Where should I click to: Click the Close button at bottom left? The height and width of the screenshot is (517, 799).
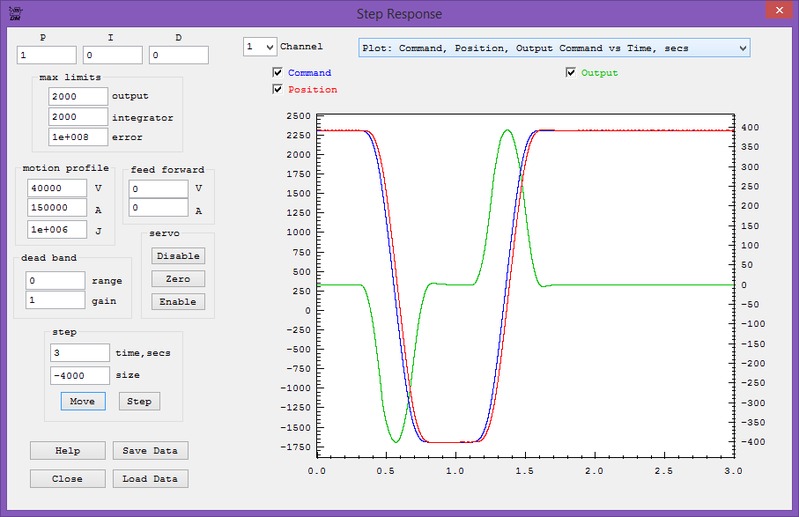coord(67,479)
